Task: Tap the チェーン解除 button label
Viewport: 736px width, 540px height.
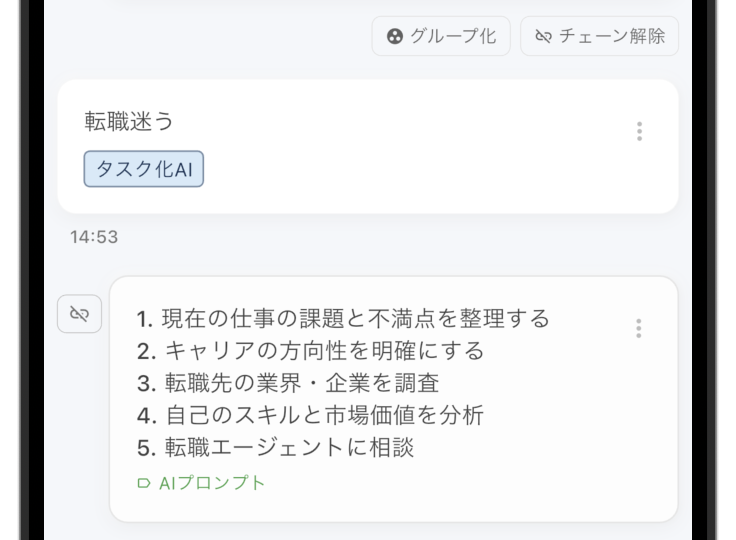Action: pos(612,36)
